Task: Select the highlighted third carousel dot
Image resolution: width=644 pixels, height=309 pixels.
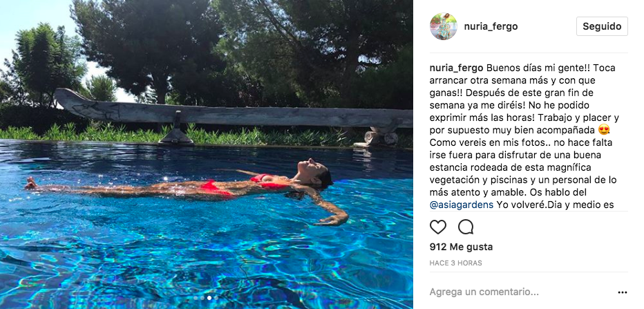Action: (x=209, y=298)
